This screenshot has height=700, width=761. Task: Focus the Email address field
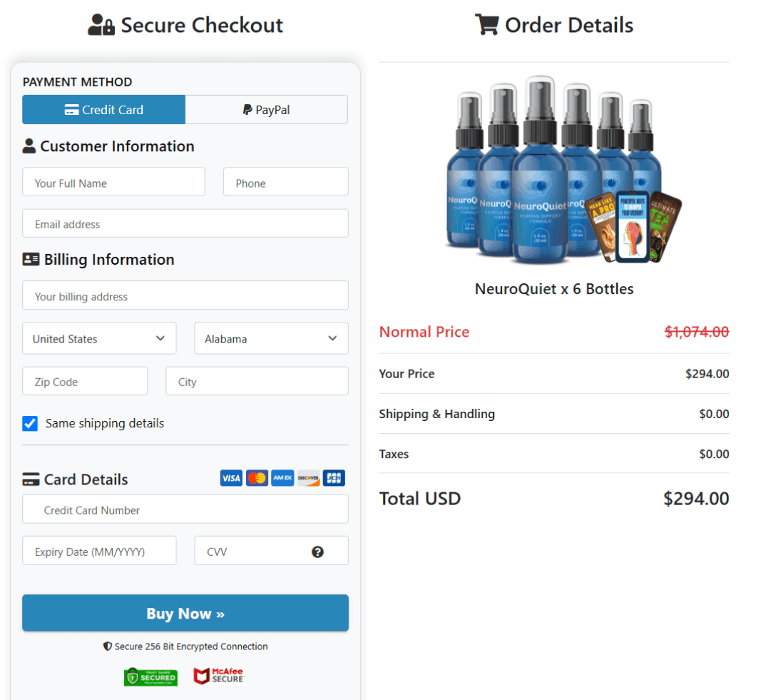point(185,223)
